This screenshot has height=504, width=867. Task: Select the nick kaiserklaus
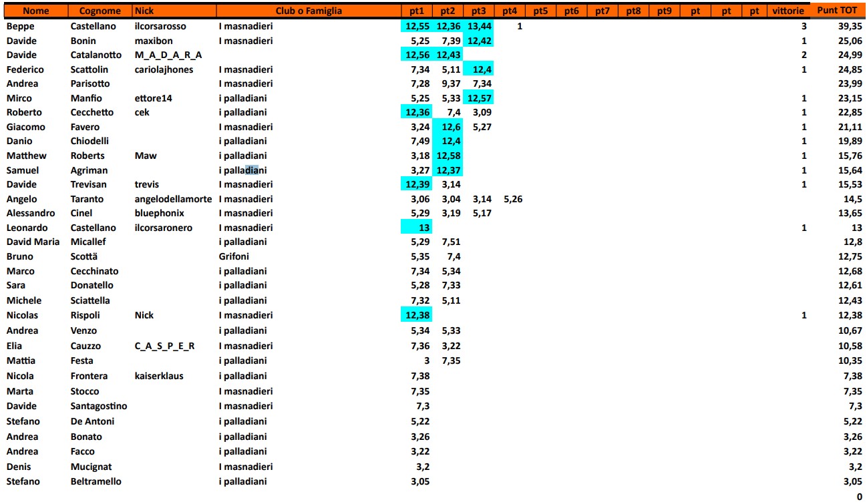[159, 376]
